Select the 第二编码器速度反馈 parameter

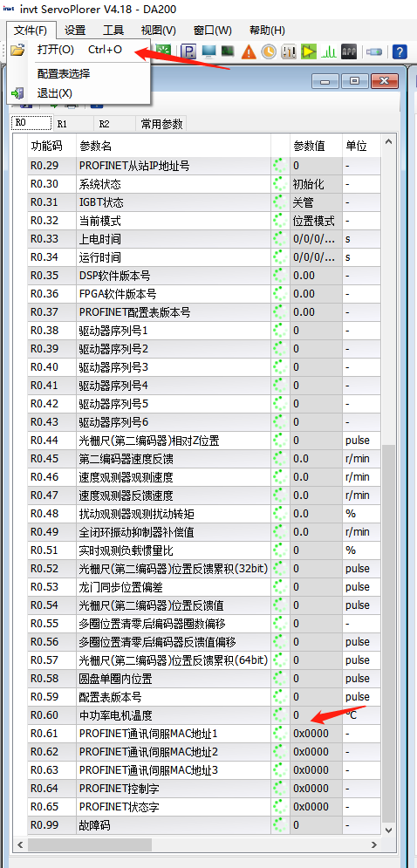pyautogui.click(x=126, y=458)
